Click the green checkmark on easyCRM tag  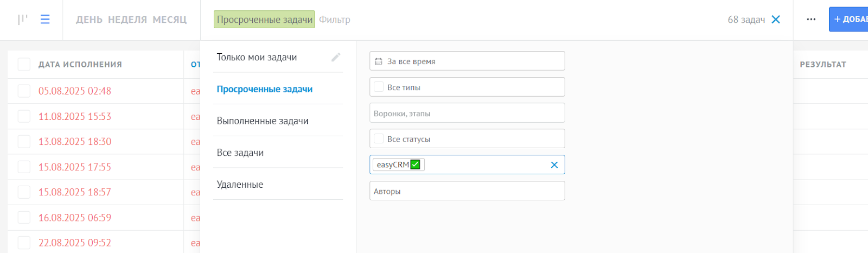point(416,165)
